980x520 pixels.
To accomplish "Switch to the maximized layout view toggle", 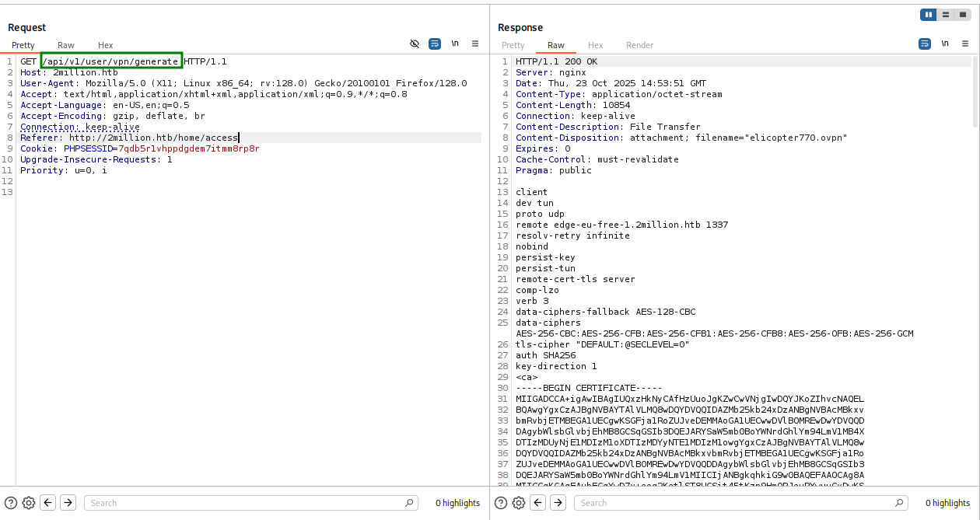I will point(962,14).
